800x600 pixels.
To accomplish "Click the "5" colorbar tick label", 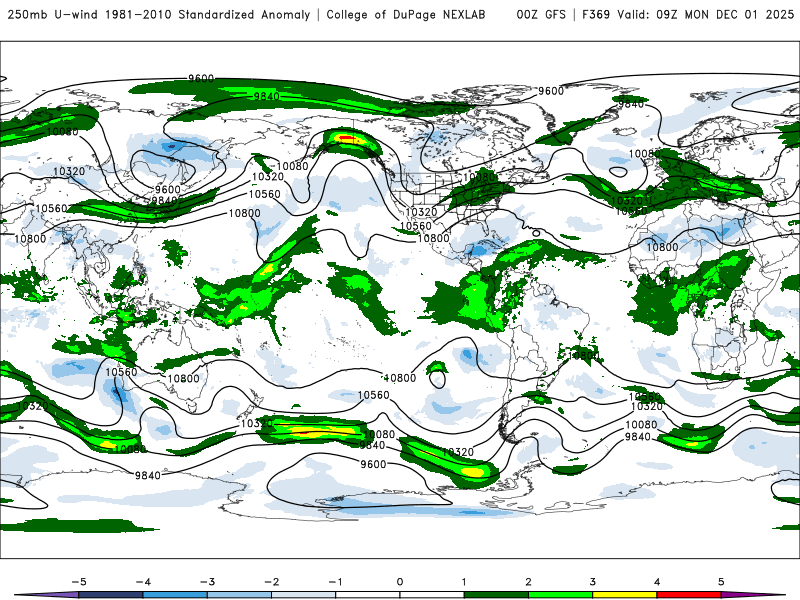I will [x=721, y=582].
